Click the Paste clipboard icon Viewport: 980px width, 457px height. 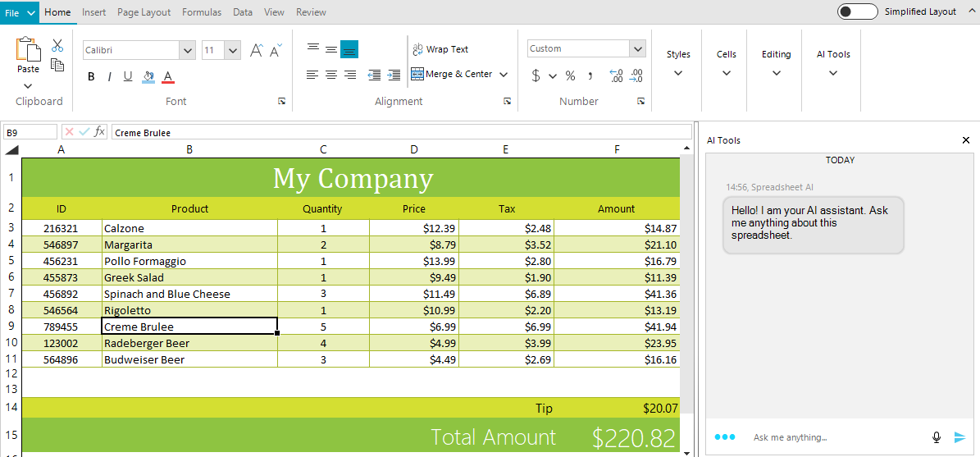pyautogui.click(x=28, y=49)
